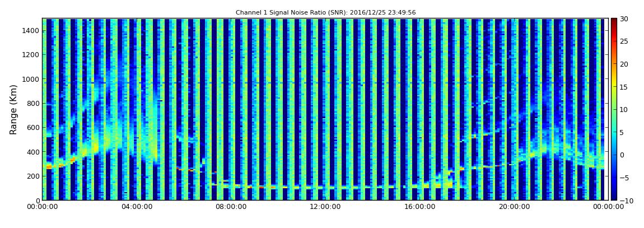
Task: Click the 1200 range tick label
Action: point(30,55)
